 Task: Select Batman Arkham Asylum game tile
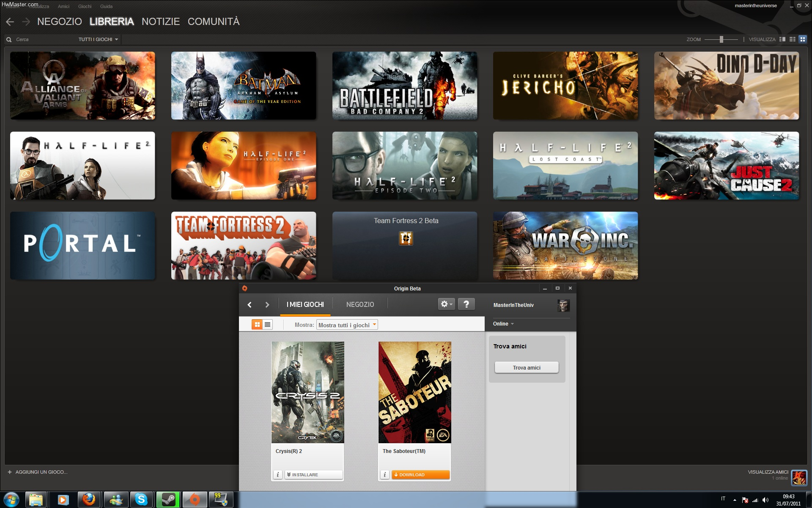point(244,86)
